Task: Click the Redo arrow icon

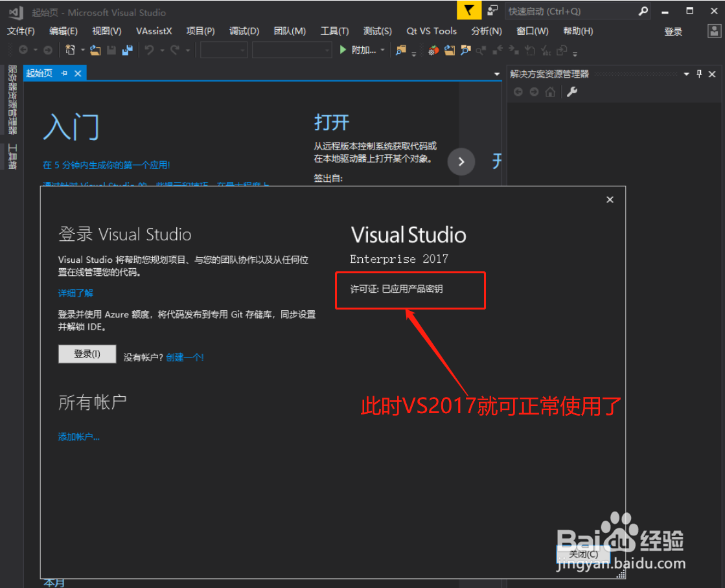Action: (175, 50)
